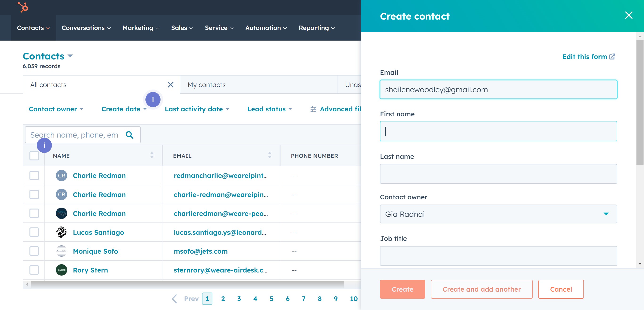This screenshot has height=310, width=644.
Task: Close the All contacts tab with the X
Action: point(170,85)
